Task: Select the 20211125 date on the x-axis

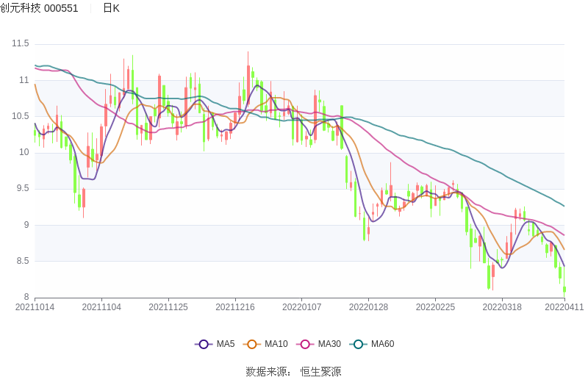Action: (168, 307)
